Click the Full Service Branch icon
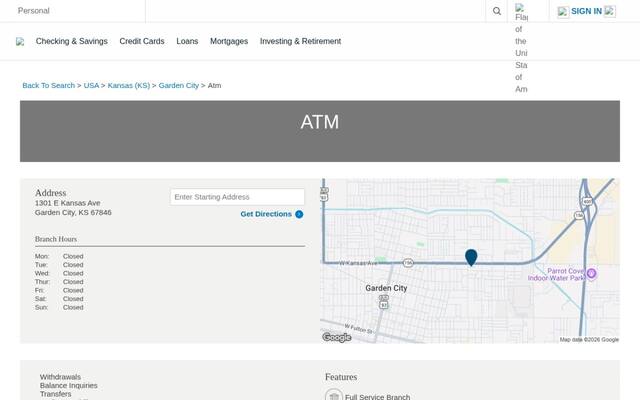This screenshot has height=400, width=640. point(333,395)
